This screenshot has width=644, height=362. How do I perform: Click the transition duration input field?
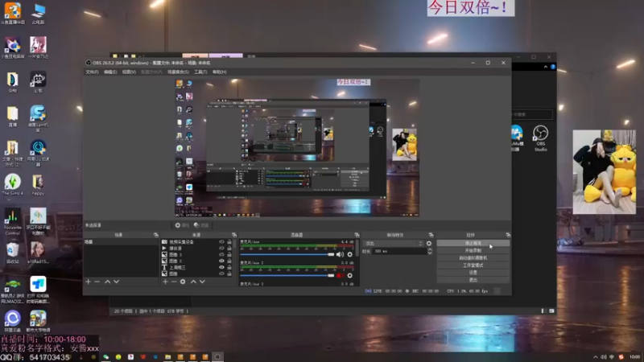click(398, 251)
